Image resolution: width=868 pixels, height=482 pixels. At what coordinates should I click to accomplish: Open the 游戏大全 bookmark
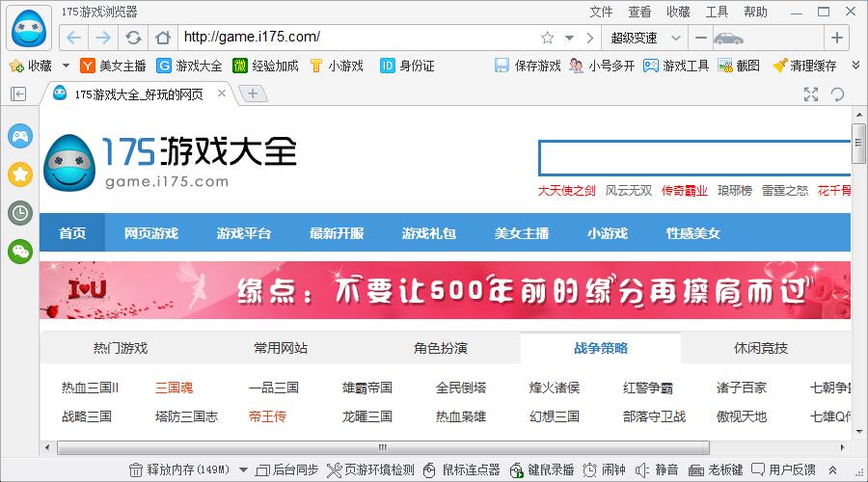pos(189,66)
